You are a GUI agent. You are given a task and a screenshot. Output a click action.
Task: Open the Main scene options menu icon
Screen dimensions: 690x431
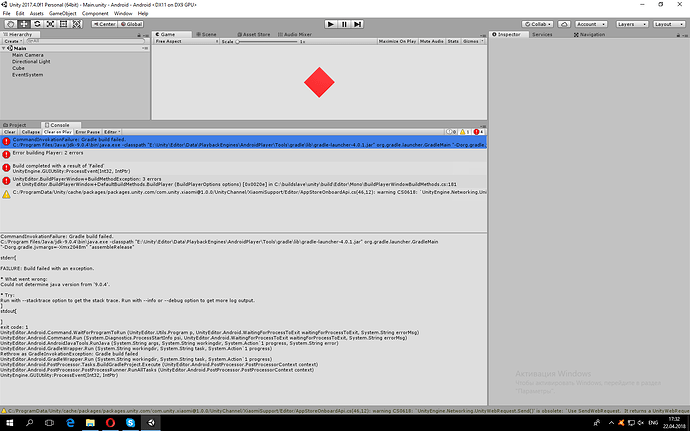coord(145,48)
